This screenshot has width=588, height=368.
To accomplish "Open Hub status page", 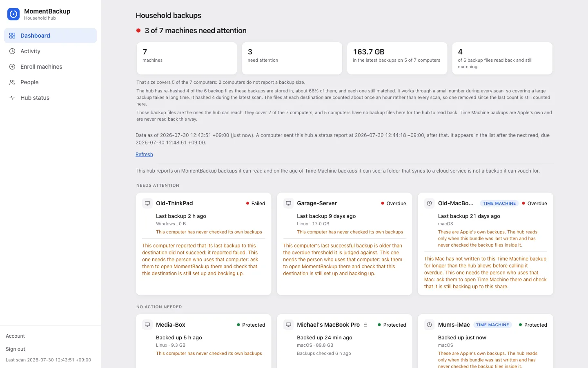I will [50, 98].
